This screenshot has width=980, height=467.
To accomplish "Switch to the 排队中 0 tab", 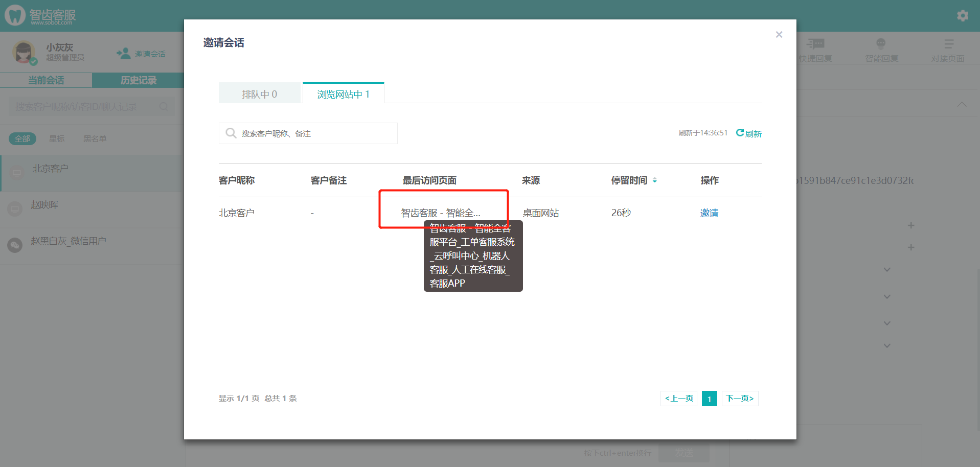I will coord(260,94).
